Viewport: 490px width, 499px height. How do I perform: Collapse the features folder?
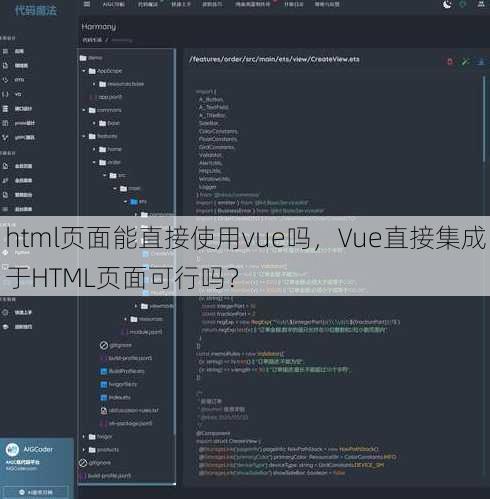coord(84,136)
